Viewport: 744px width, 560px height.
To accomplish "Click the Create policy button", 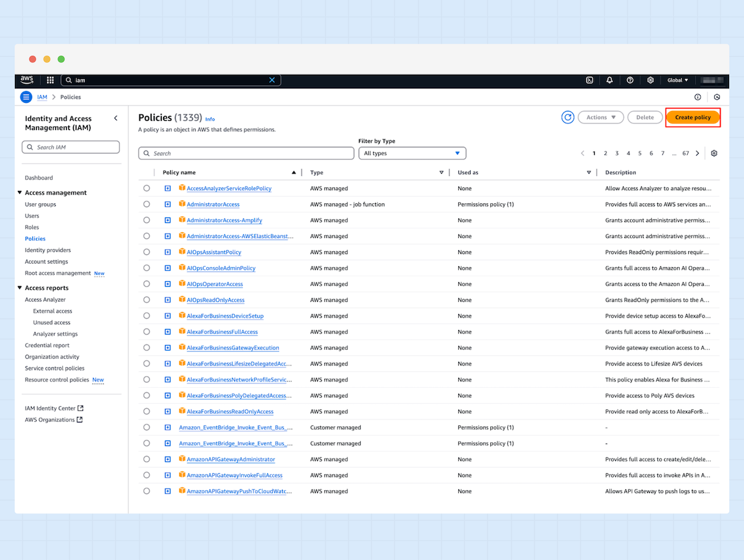I will [693, 117].
